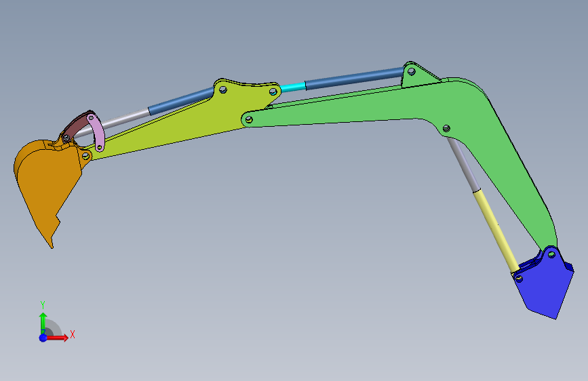The image size is (588, 381).
Task: Select the gray boom cylinder rod
Action: coord(463,164)
